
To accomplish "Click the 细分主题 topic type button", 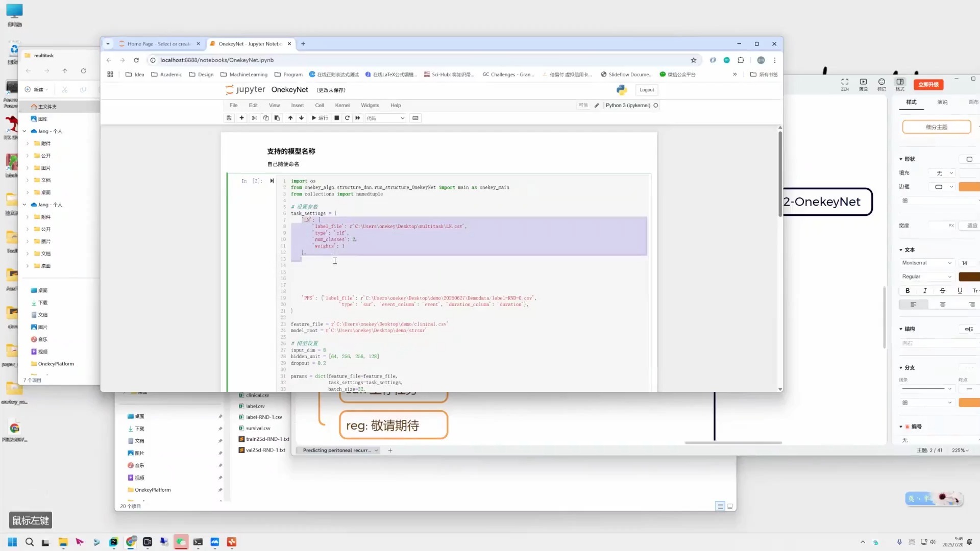I will click(x=937, y=127).
